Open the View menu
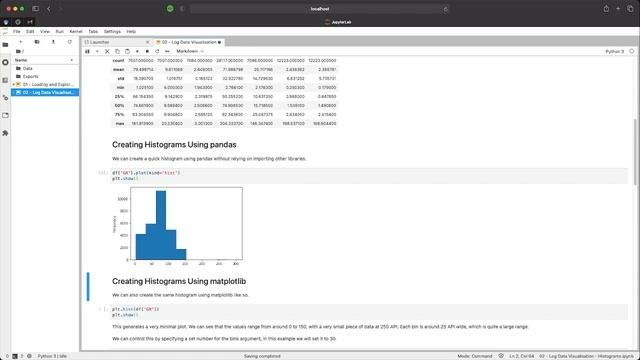 [44, 31]
